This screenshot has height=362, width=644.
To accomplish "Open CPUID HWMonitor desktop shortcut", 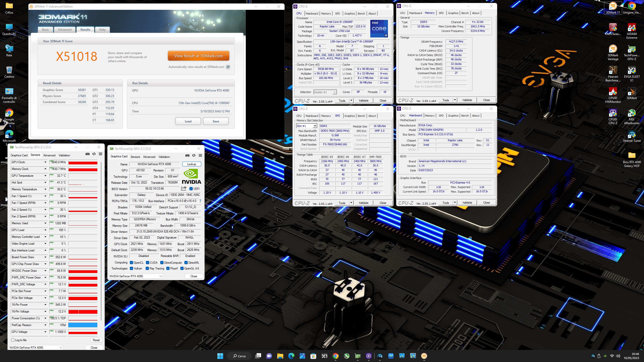I will 613,95.
